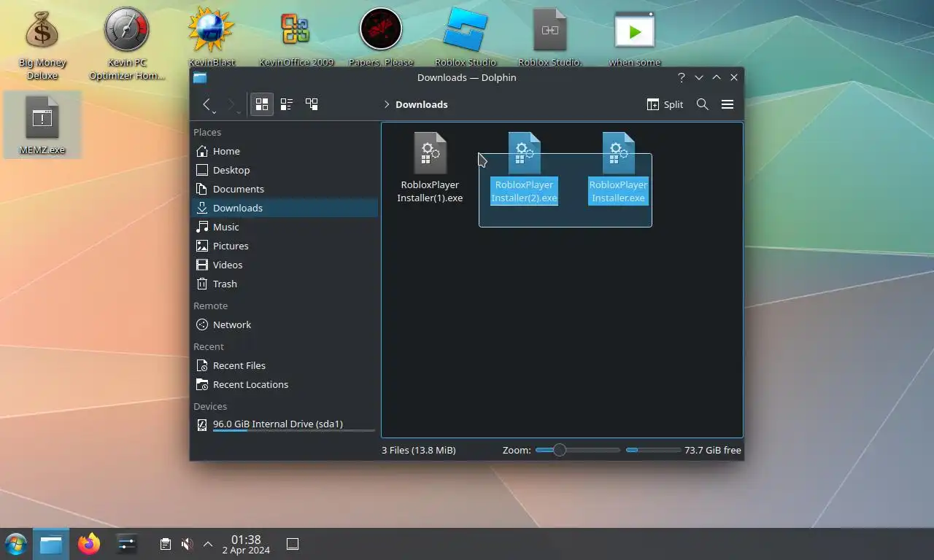Image resolution: width=934 pixels, height=560 pixels.
Task: Click the 3 Files (13.8 MiB) status text
Action: click(419, 450)
